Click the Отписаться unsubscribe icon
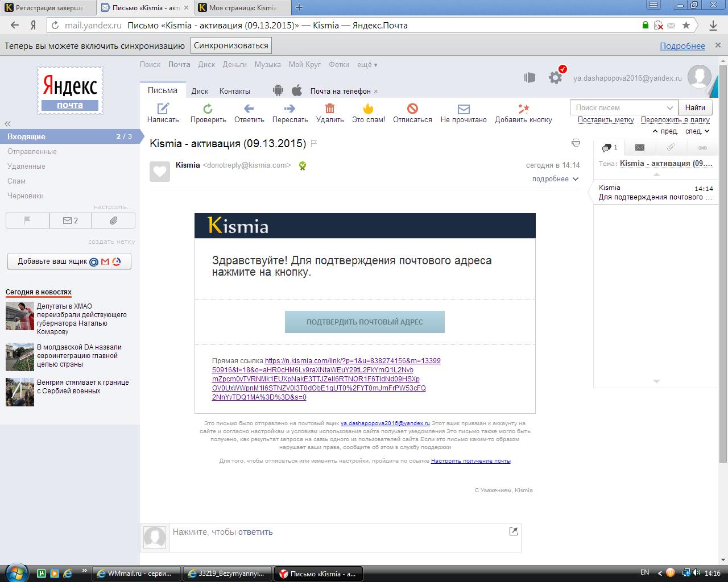 [x=412, y=108]
